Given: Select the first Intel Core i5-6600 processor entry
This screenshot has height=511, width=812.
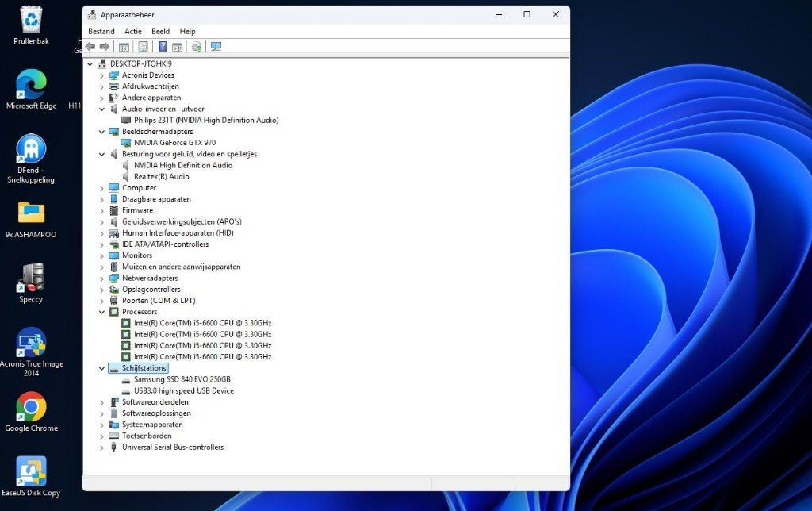Looking at the screenshot, I should [202, 323].
